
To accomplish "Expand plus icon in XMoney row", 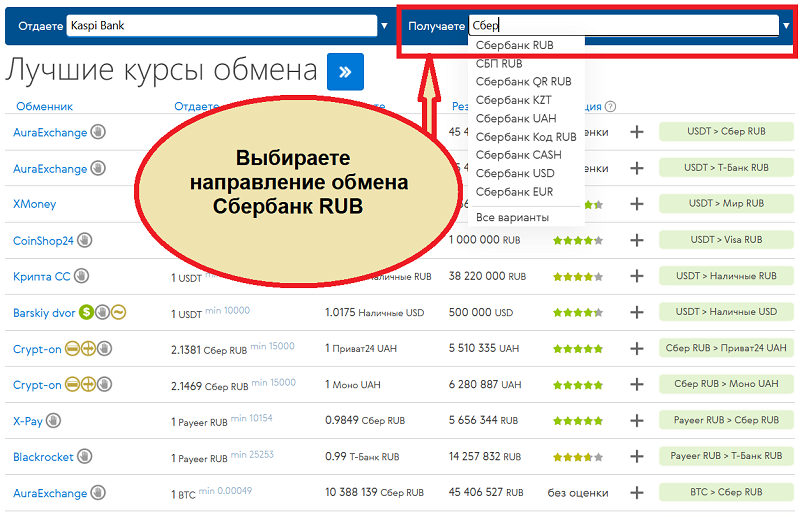I will (x=637, y=204).
